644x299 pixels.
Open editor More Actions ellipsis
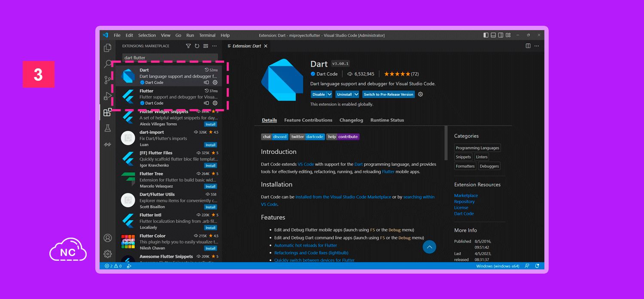click(x=537, y=46)
